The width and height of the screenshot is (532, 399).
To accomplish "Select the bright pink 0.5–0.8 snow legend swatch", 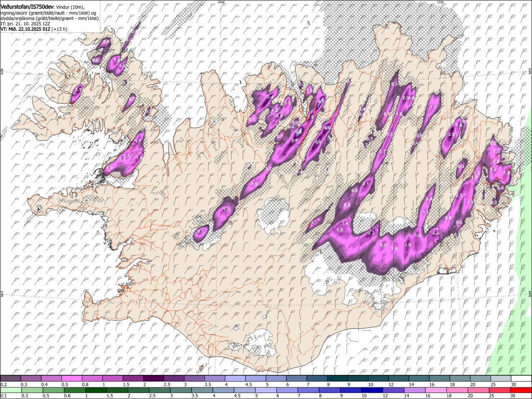I will pos(71,379).
